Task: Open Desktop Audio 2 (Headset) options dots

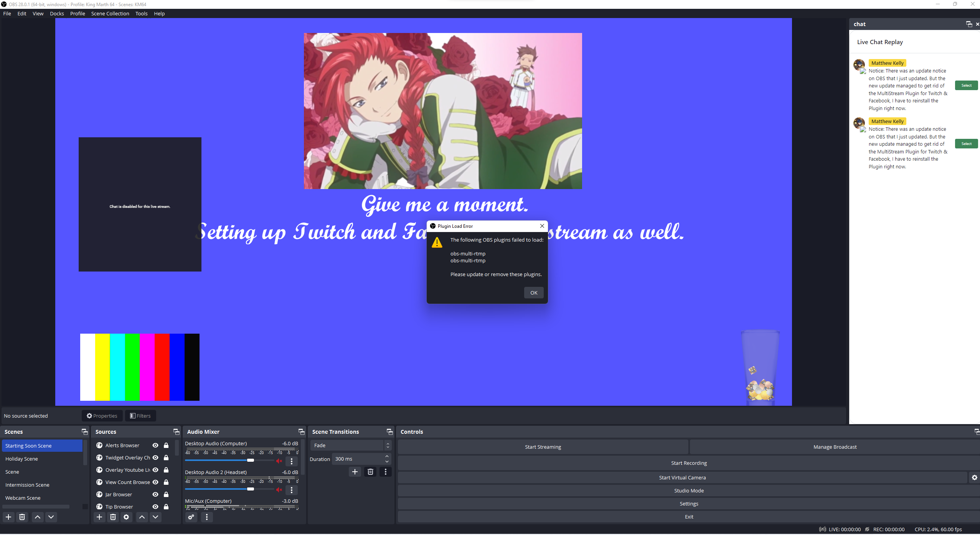Action: [292, 490]
